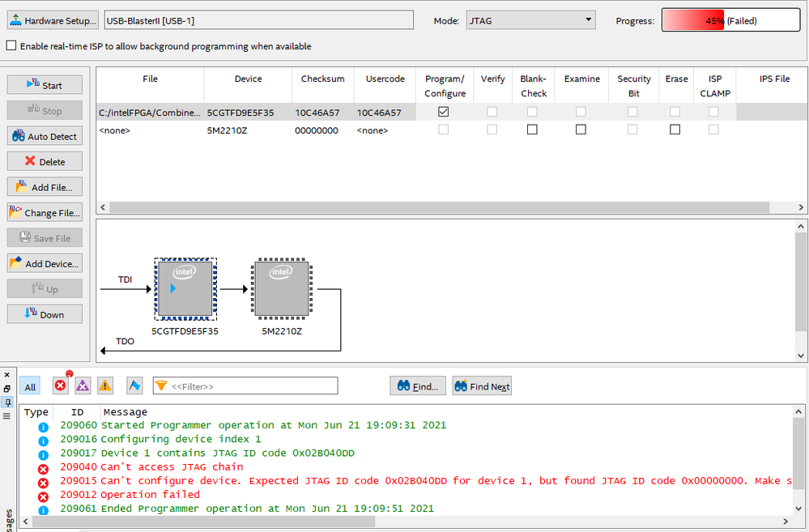Enable the real-time ISP checkbox

(11, 46)
